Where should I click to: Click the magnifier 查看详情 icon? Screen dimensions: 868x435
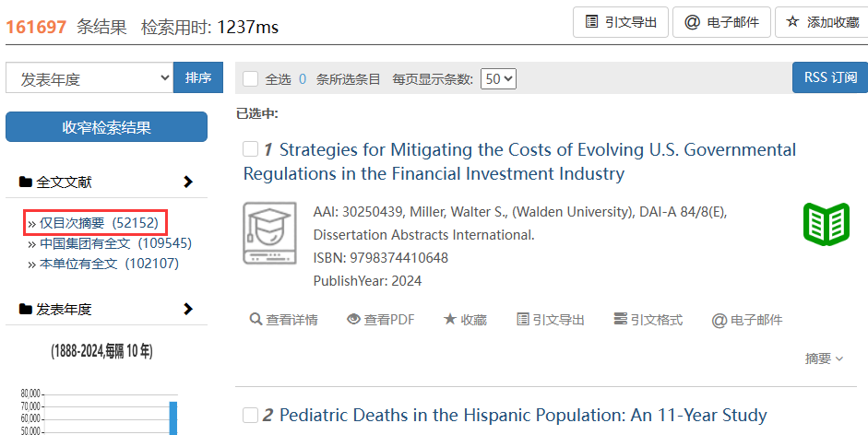click(256, 320)
